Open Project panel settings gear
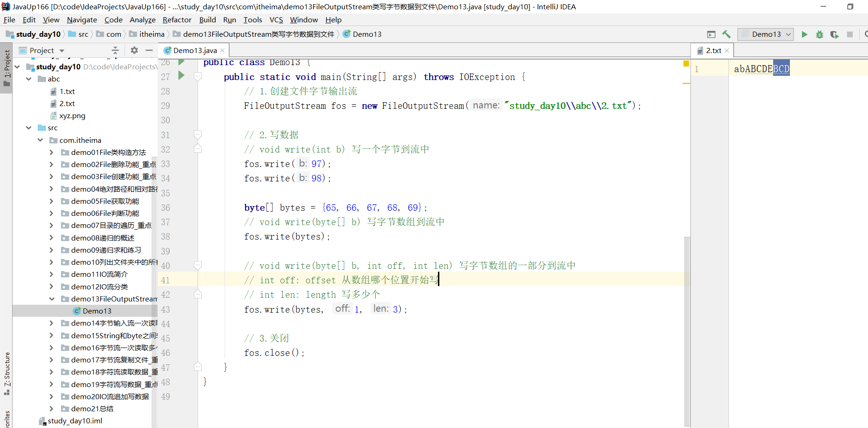This screenshot has height=428, width=868. pos(134,50)
